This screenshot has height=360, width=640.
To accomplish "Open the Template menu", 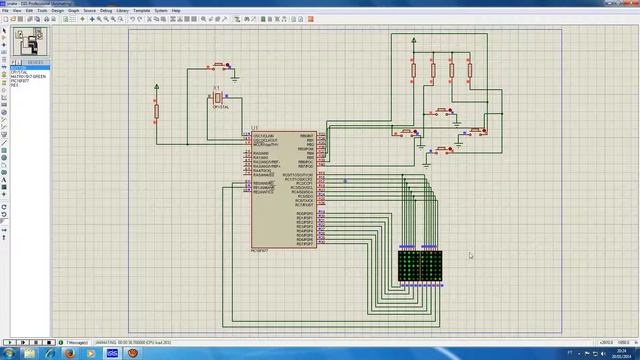I will (x=142, y=11).
